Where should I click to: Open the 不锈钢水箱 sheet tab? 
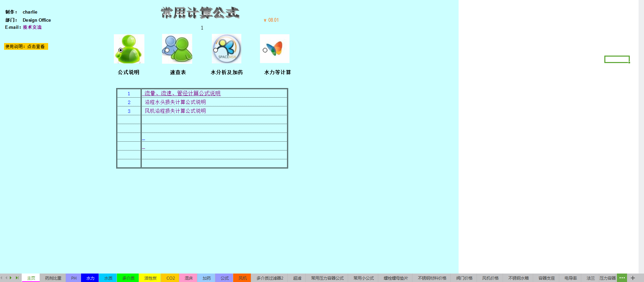(x=518, y=278)
